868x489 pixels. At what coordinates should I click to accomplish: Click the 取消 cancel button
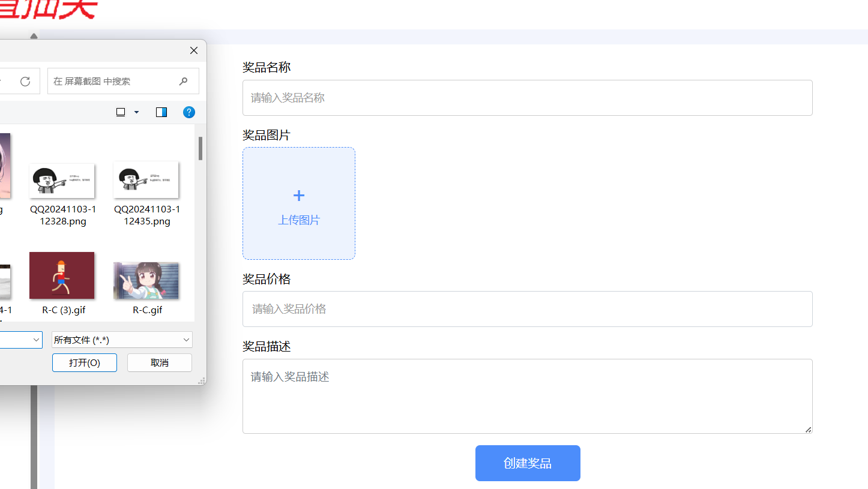pyautogui.click(x=159, y=362)
